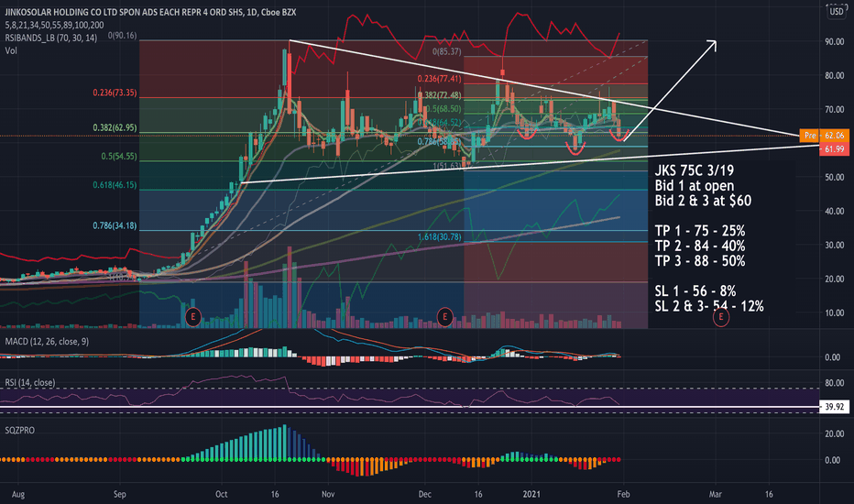Viewport: 854px width, 504px height.
Task: Click the first earnings E marker near October
Action: [192, 316]
